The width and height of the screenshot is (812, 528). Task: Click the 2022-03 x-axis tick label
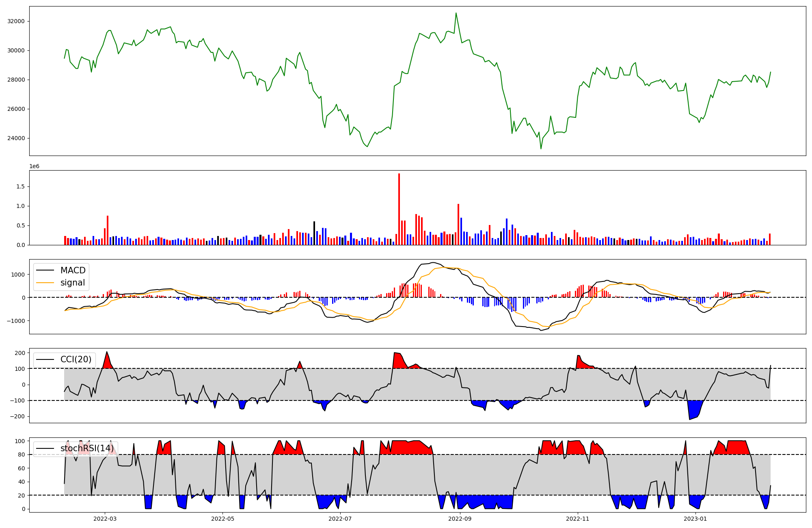[105, 519]
